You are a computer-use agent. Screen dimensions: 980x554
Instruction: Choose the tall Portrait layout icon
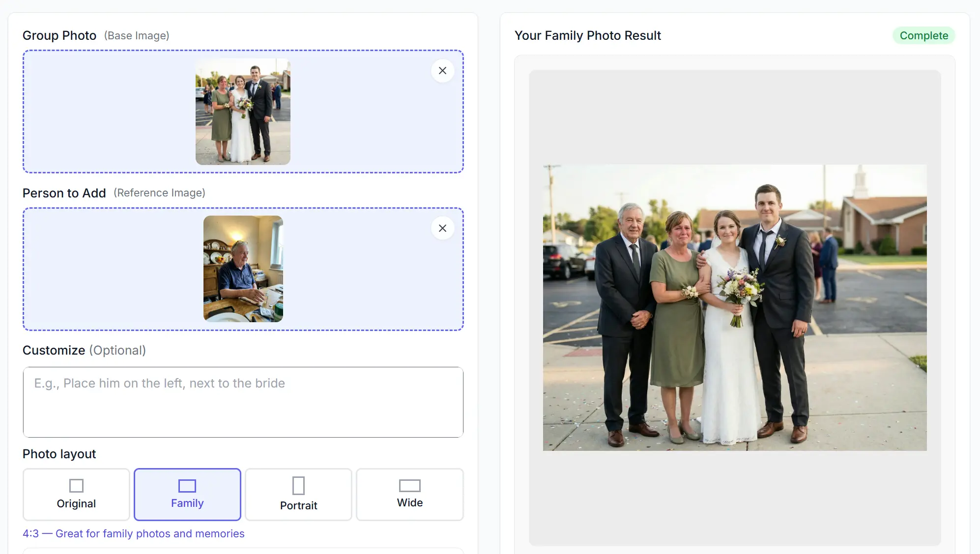click(x=298, y=486)
